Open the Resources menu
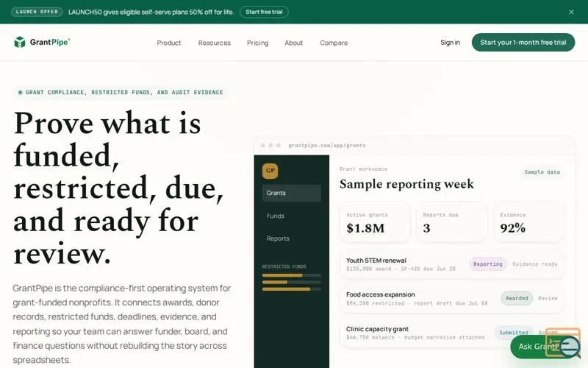The height and width of the screenshot is (368, 588). pos(215,43)
